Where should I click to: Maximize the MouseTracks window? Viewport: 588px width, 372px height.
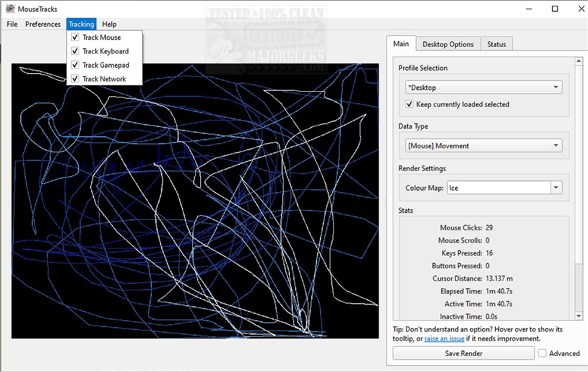[x=555, y=9]
